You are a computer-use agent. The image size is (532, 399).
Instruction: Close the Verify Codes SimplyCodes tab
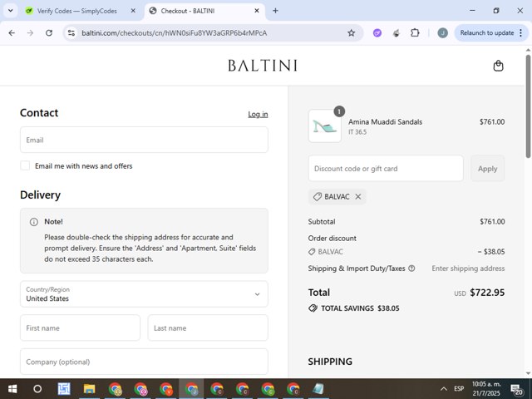133,11
